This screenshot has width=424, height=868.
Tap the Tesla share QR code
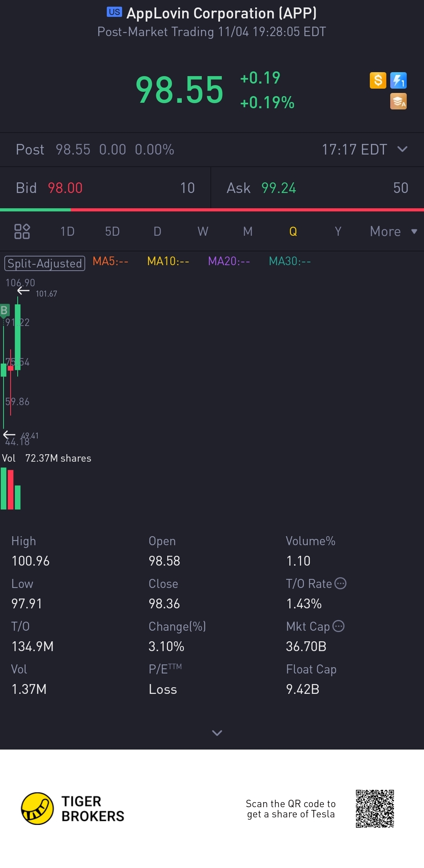pyautogui.click(x=375, y=809)
